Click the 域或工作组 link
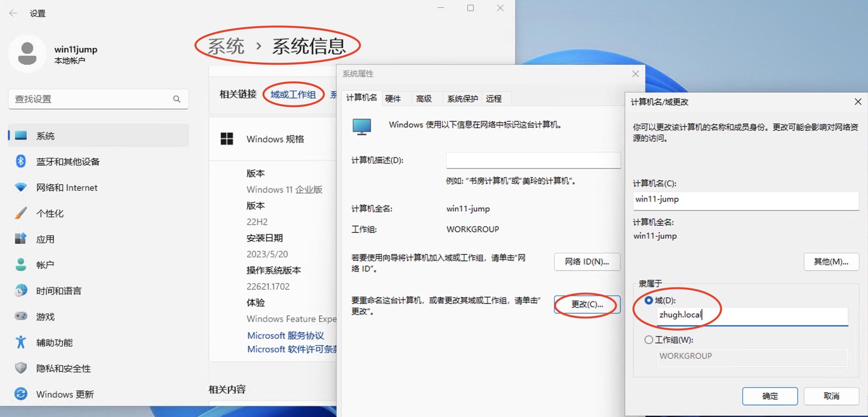The height and width of the screenshot is (417, 868). [293, 95]
